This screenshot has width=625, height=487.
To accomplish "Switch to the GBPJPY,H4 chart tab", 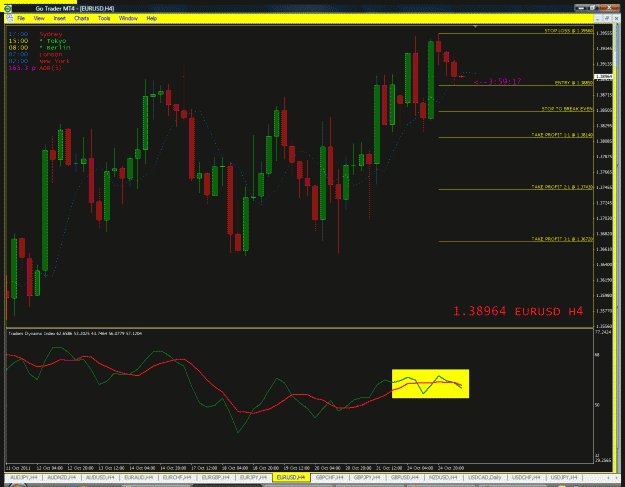I will point(367,477).
